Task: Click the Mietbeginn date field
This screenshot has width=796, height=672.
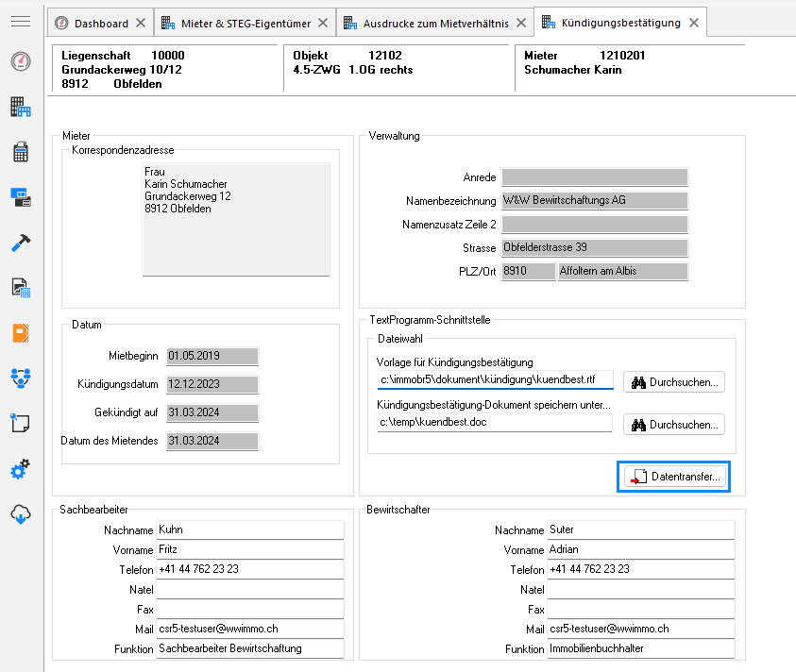Action: click(212, 356)
